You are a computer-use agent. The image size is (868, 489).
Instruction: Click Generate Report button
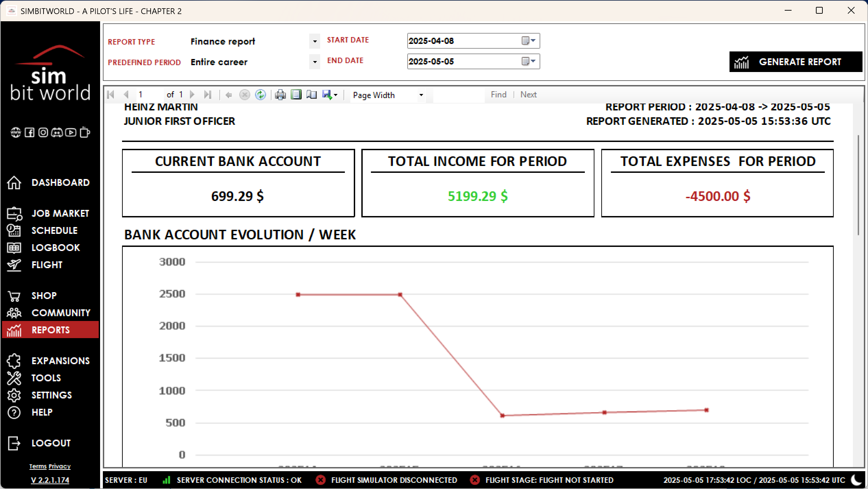[x=795, y=62]
